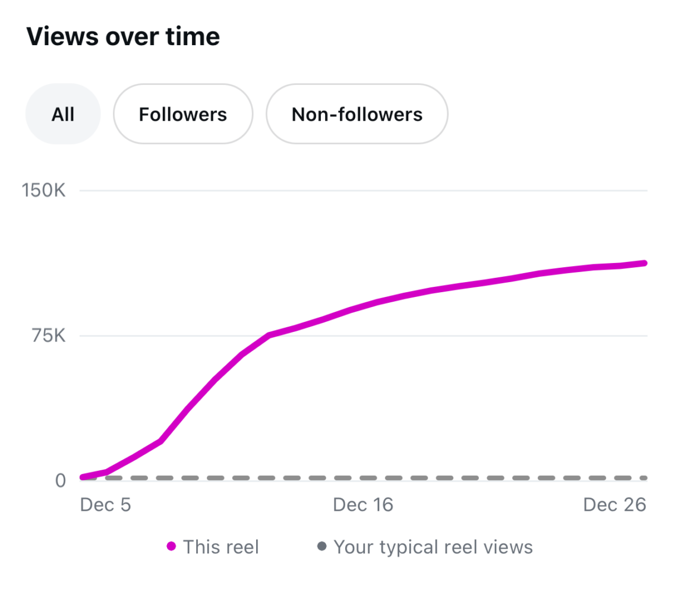Image resolution: width=700 pixels, height=598 pixels.
Task: Click the Views over time heading
Action: [123, 37]
